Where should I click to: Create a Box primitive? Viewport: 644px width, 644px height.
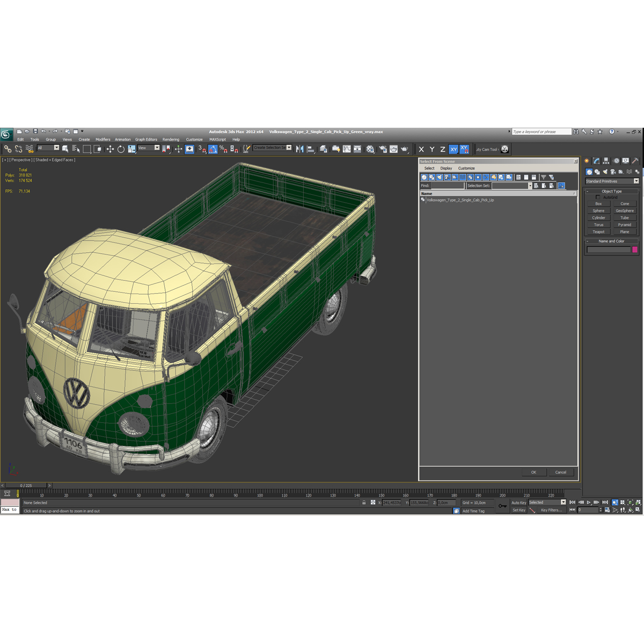(x=598, y=203)
